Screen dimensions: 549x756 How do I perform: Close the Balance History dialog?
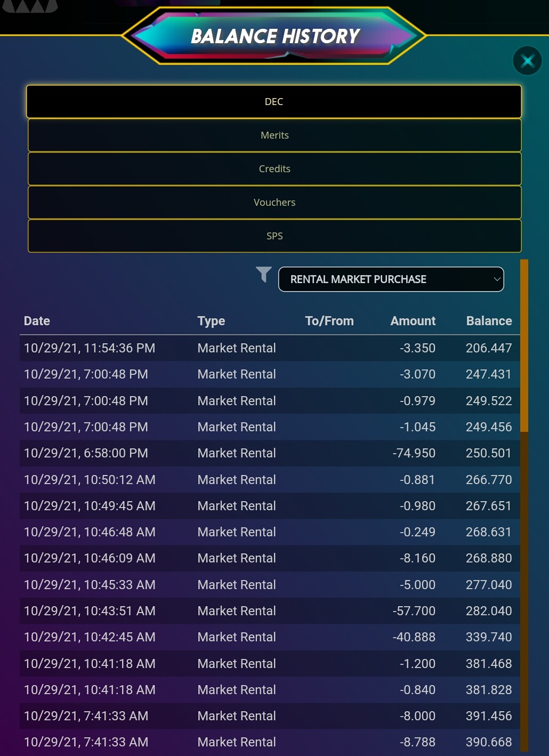pyautogui.click(x=527, y=61)
